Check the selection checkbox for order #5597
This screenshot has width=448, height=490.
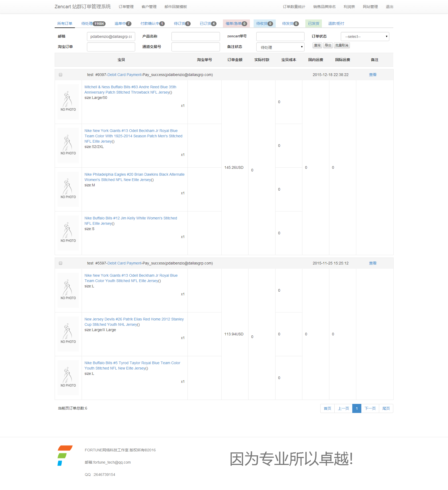pyautogui.click(x=61, y=263)
